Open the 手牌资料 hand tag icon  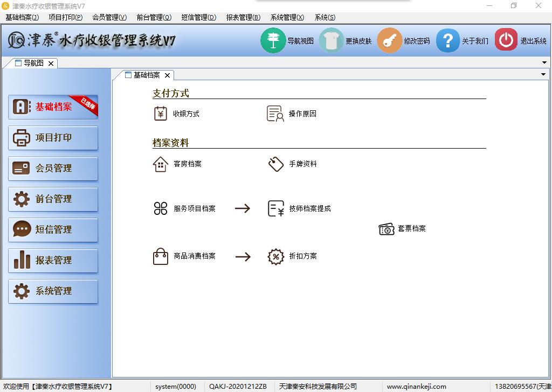tap(276, 164)
